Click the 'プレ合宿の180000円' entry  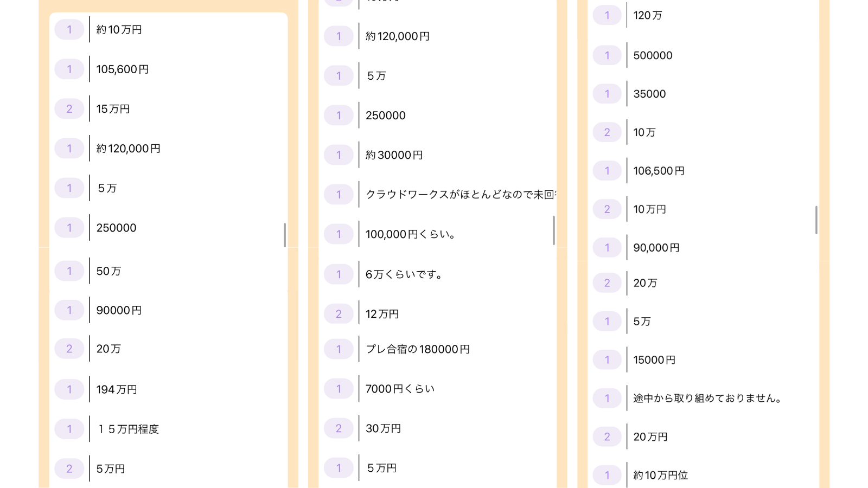[417, 349]
